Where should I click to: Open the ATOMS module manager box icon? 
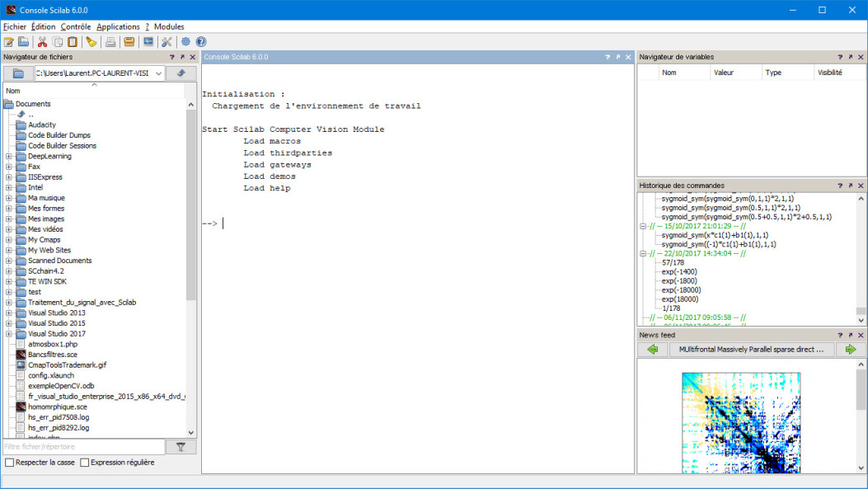129,42
